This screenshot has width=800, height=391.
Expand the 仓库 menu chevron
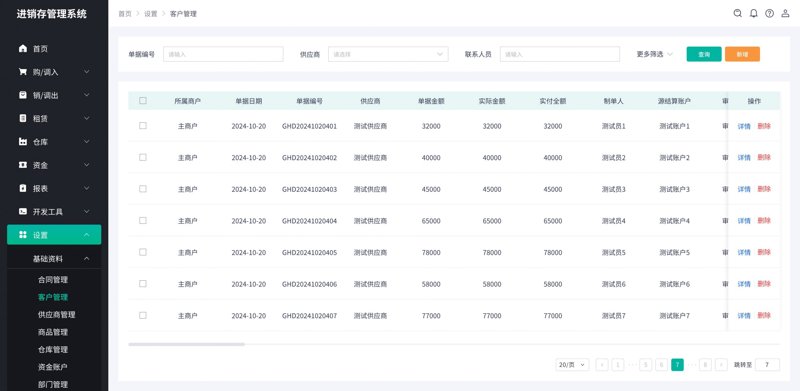(87, 142)
